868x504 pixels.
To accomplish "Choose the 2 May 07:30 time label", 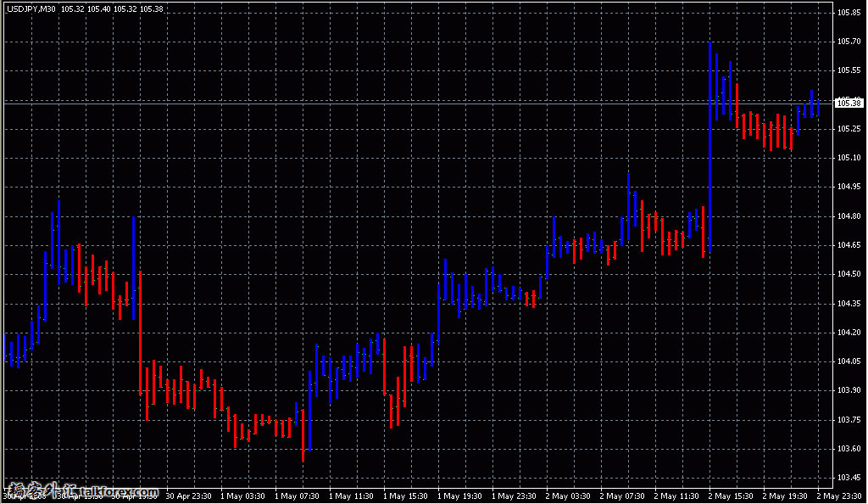I will (622, 496).
